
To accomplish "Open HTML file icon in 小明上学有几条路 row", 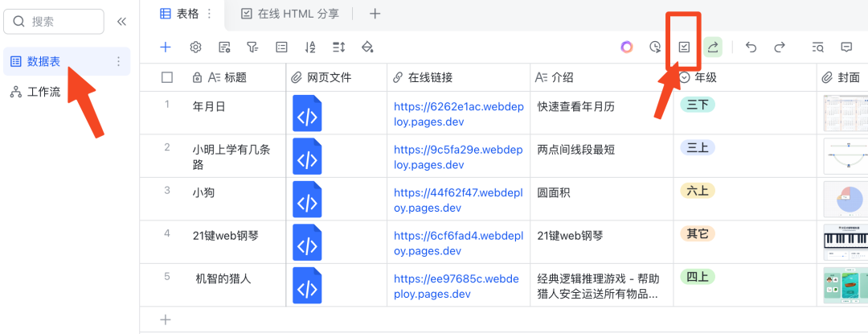I will (x=307, y=156).
